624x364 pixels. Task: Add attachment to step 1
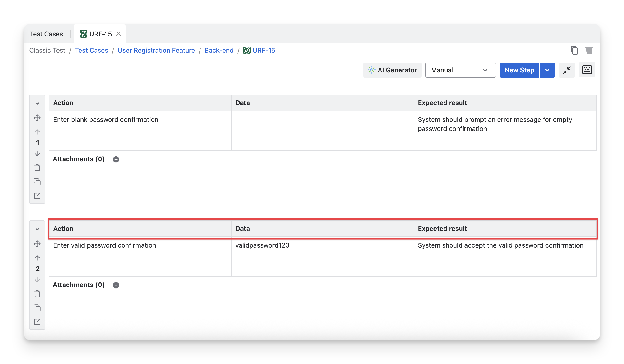coord(116,159)
